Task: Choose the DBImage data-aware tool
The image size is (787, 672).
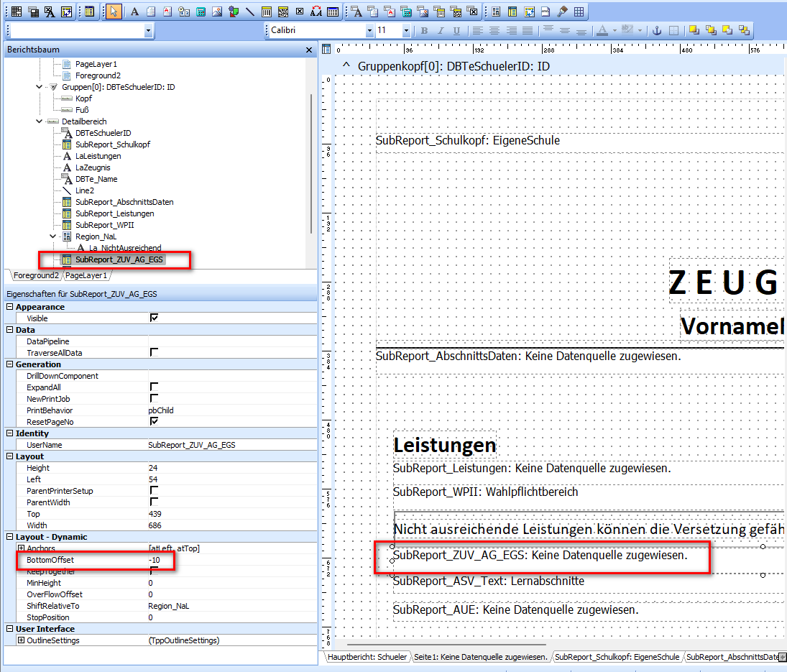Action: point(423,11)
